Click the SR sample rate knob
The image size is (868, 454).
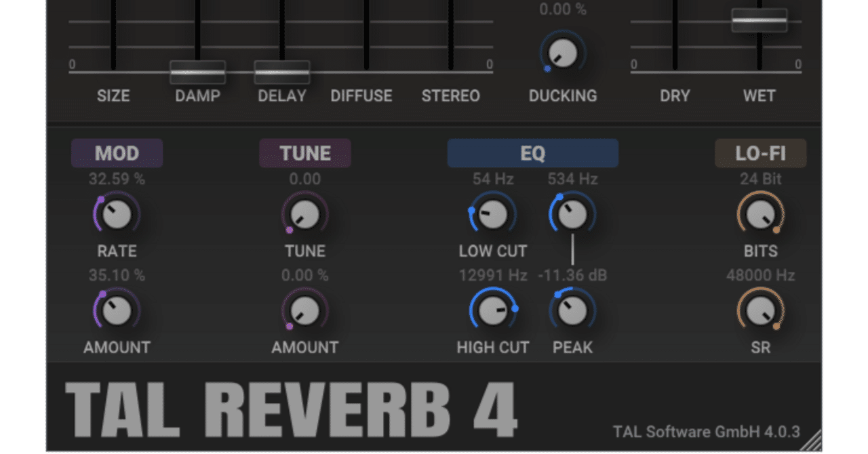(x=760, y=310)
